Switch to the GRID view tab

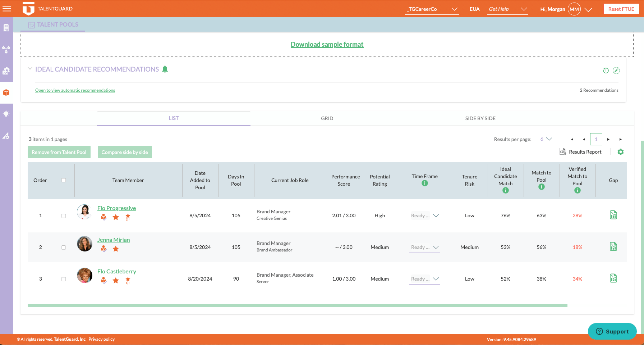point(327,118)
